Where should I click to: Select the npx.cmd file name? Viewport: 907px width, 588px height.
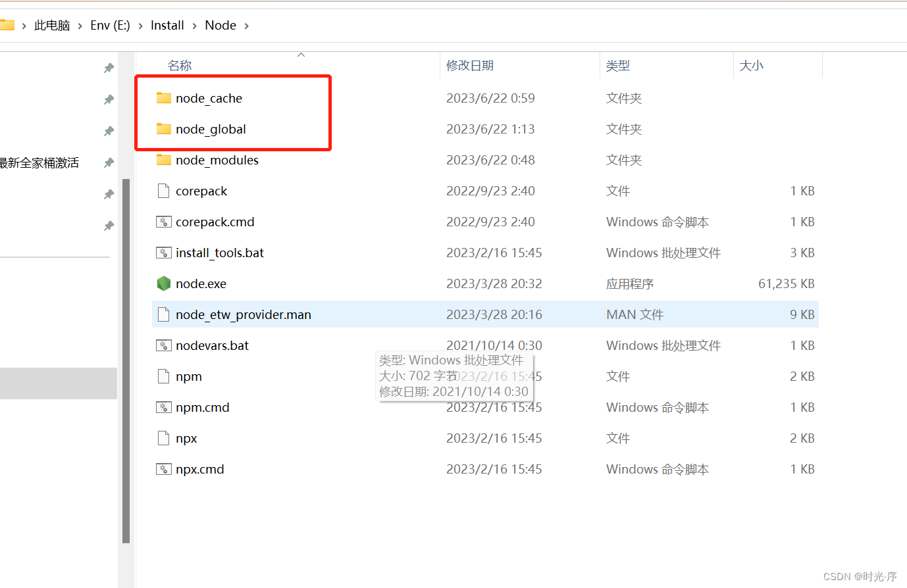pos(200,470)
